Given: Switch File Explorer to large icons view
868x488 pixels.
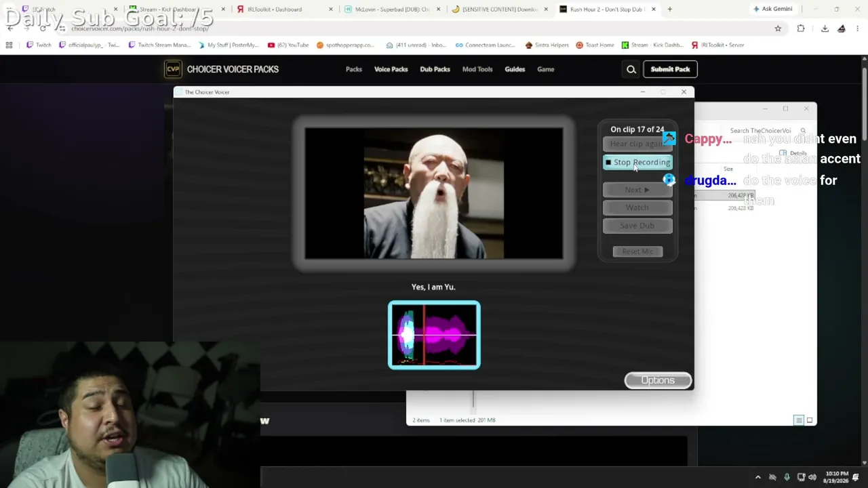Looking at the screenshot, I should pyautogui.click(x=809, y=420).
